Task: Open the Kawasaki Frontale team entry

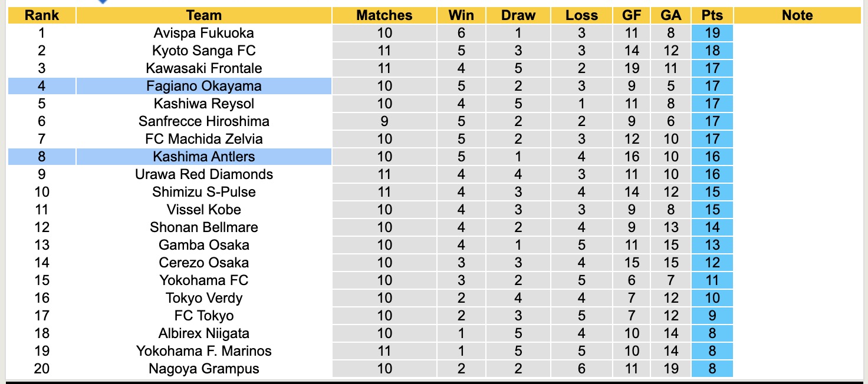Action: point(203,68)
